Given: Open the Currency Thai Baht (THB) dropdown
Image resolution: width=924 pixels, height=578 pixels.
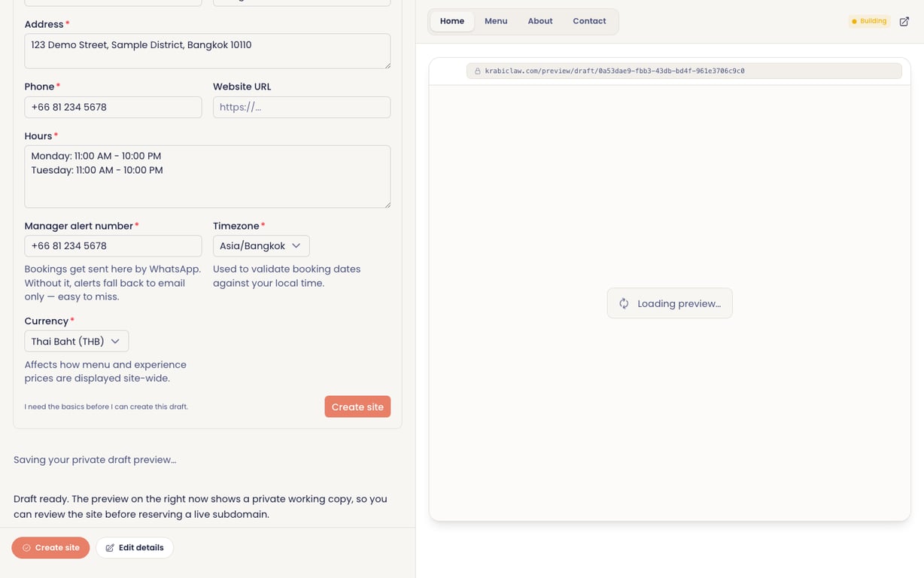Looking at the screenshot, I should (x=77, y=341).
